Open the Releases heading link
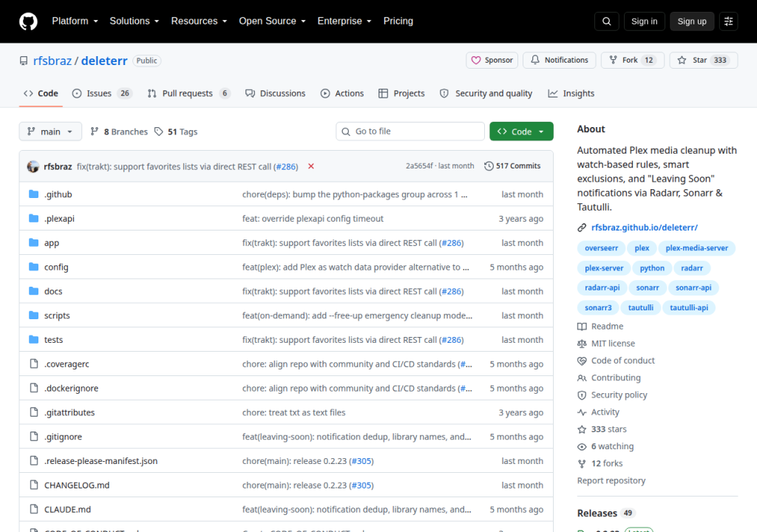The width and height of the screenshot is (757, 532). tap(597, 514)
